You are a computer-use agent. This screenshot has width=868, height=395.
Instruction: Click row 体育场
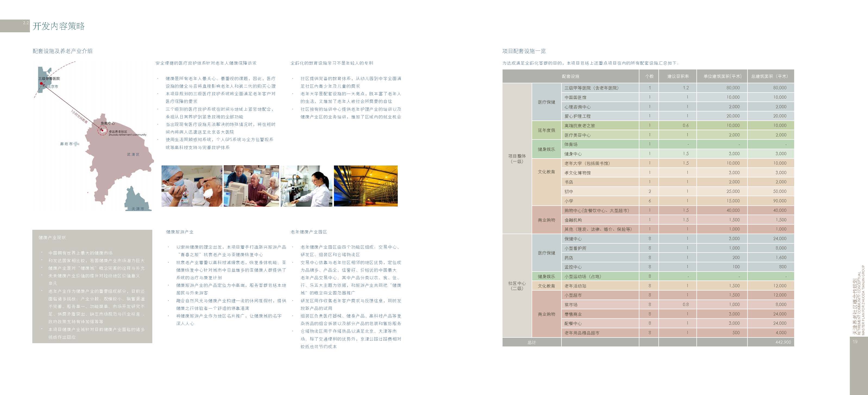tap(678, 145)
